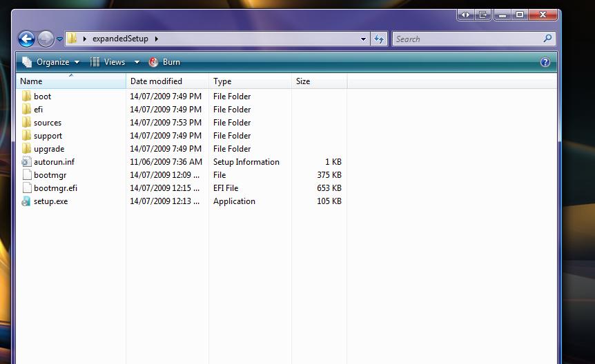Select the sources folder
Image resolution: width=595 pixels, height=364 pixels.
[x=47, y=123]
